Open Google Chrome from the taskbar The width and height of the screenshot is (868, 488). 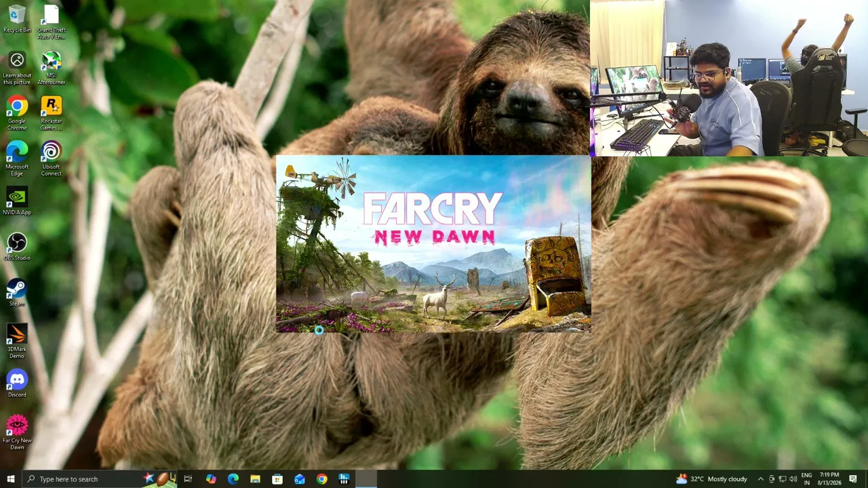(x=321, y=479)
